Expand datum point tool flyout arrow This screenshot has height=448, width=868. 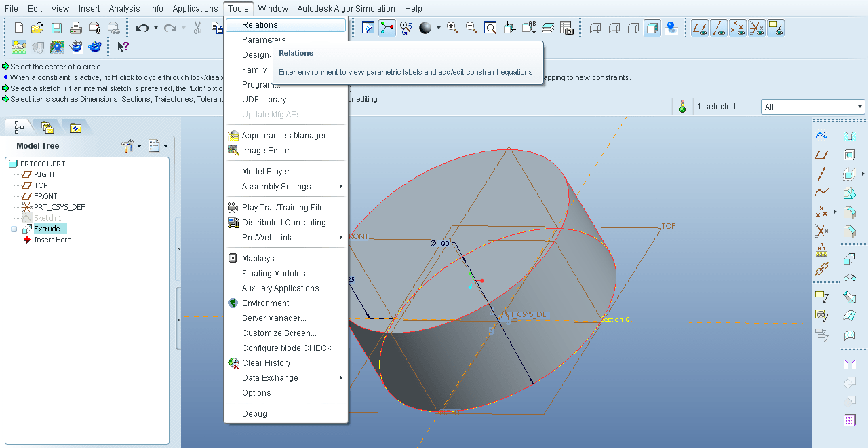click(x=835, y=212)
